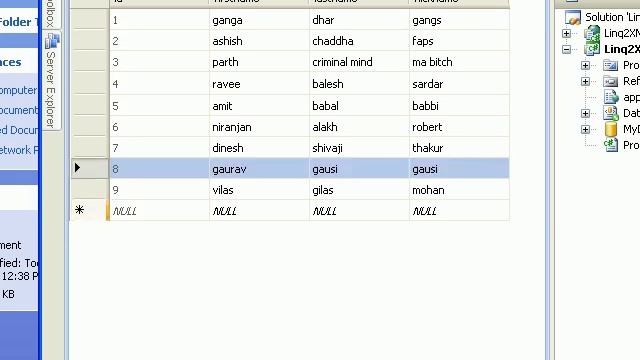Click the 'parth' firstname cell
Image resolution: width=640 pixels, height=360 pixels.
(x=259, y=62)
